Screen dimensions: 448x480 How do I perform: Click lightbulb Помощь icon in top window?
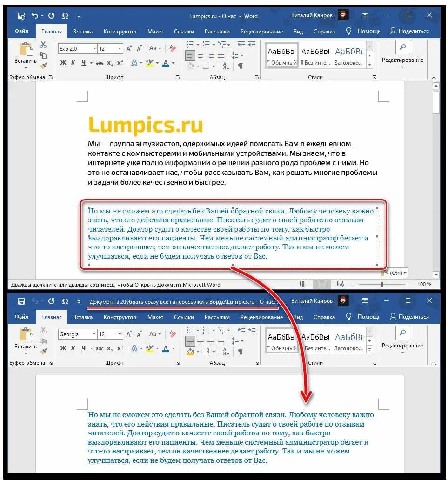coord(348,31)
